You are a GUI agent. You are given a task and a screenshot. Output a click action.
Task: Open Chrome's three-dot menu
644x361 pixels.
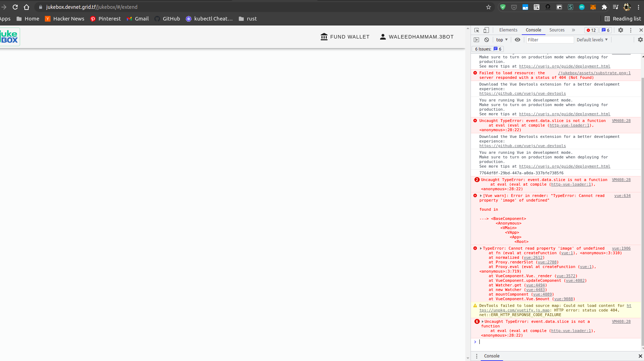638,7
